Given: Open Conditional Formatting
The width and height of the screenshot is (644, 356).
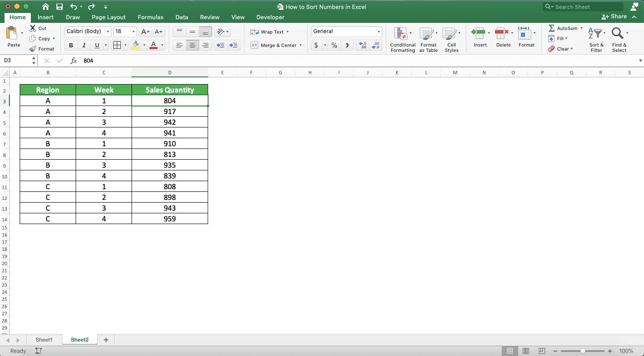Looking at the screenshot, I should (x=403, y=39).
